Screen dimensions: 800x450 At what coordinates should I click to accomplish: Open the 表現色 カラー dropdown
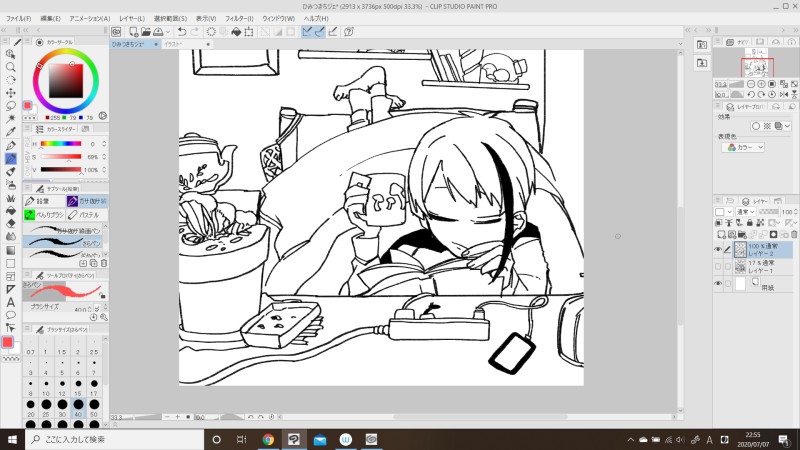(x=743, y=147)
